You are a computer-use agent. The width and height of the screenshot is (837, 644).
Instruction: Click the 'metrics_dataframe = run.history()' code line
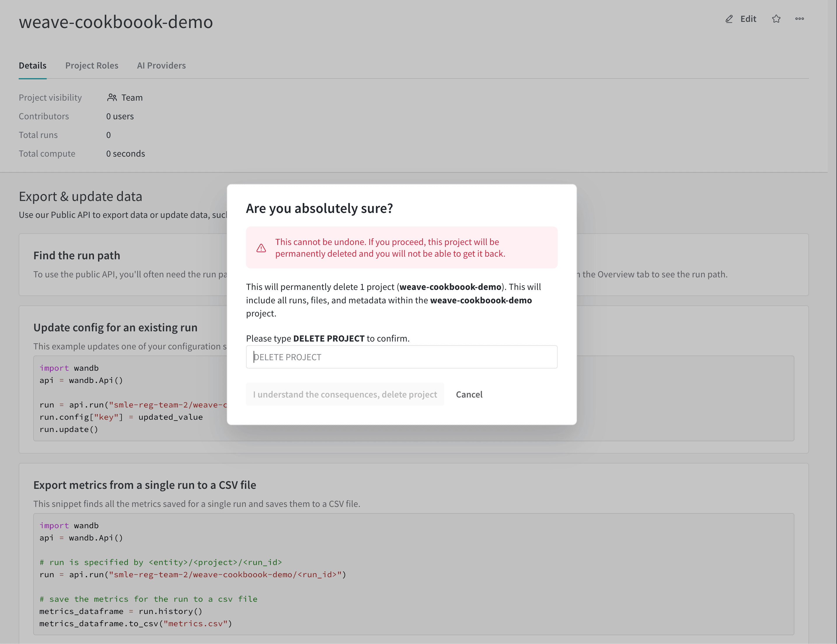click(121, 611)
